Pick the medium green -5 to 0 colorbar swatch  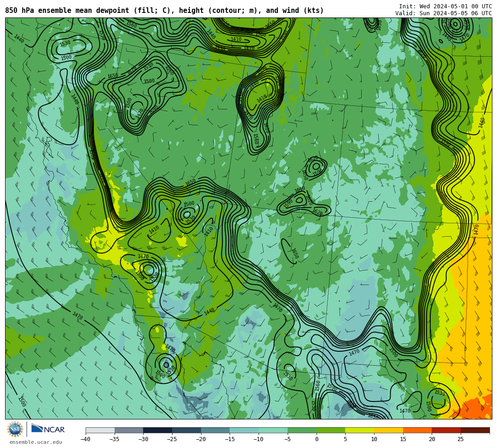302,430
